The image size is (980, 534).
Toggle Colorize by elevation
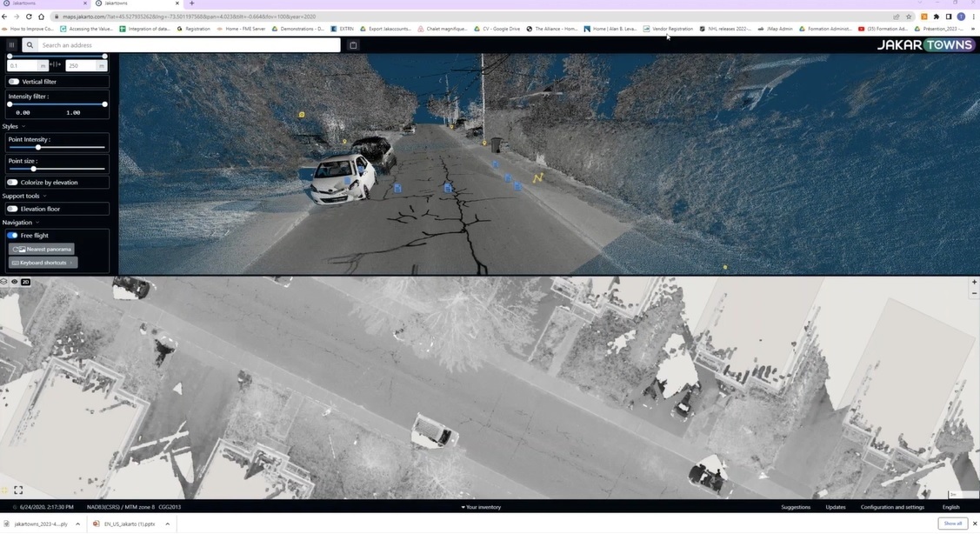point(12,182)
